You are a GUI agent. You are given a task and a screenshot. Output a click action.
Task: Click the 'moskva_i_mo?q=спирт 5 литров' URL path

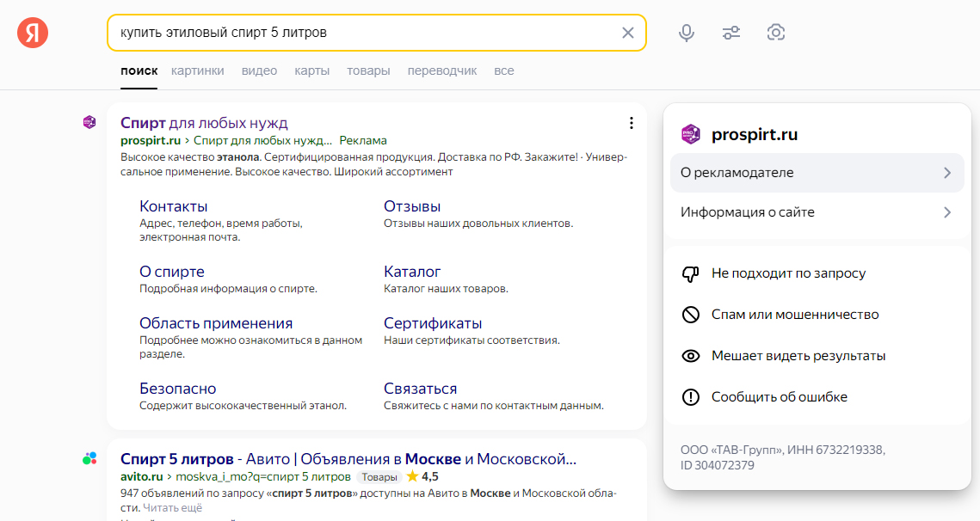coord(263,476)
